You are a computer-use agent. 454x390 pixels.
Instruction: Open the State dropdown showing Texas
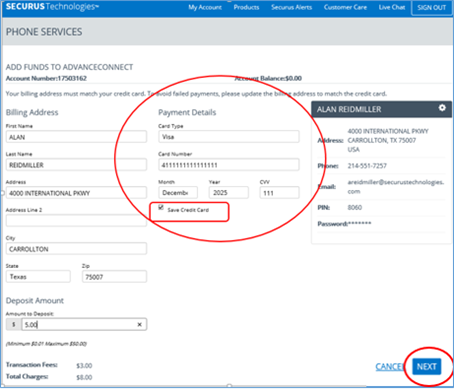[x=38, y=277]
